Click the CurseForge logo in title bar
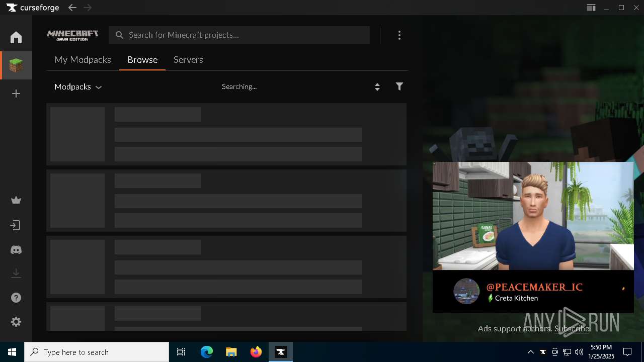Screen dimensions: 644x362 click(x=33, y=8)
